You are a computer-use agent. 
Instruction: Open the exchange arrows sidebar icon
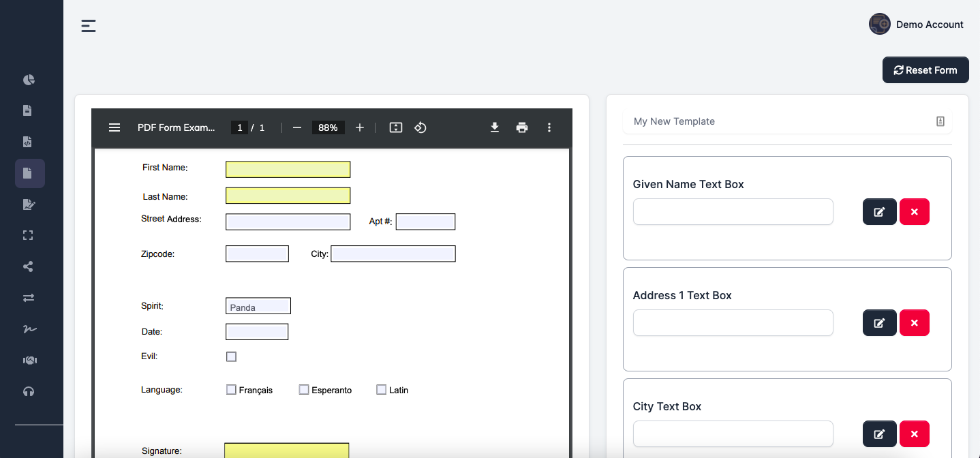pos(29,298)
